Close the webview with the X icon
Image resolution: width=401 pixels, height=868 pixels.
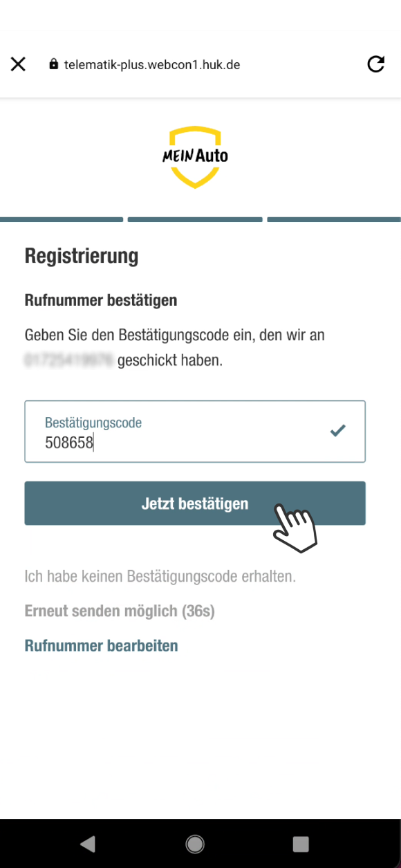pyautogui.click(x=18, y=64)
